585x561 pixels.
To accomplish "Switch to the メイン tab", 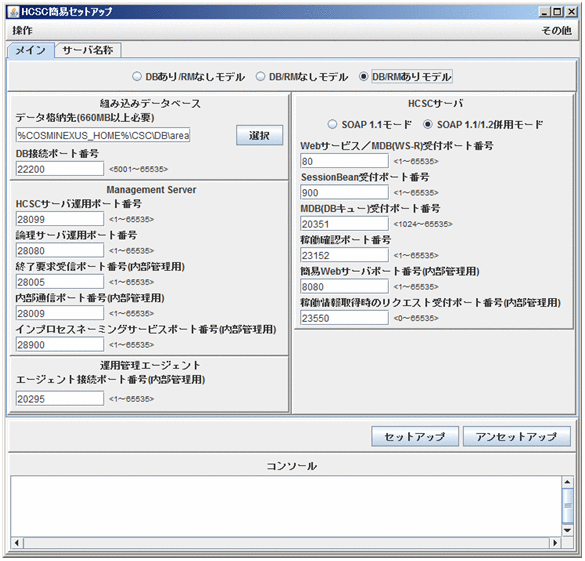I will [31, 50].
